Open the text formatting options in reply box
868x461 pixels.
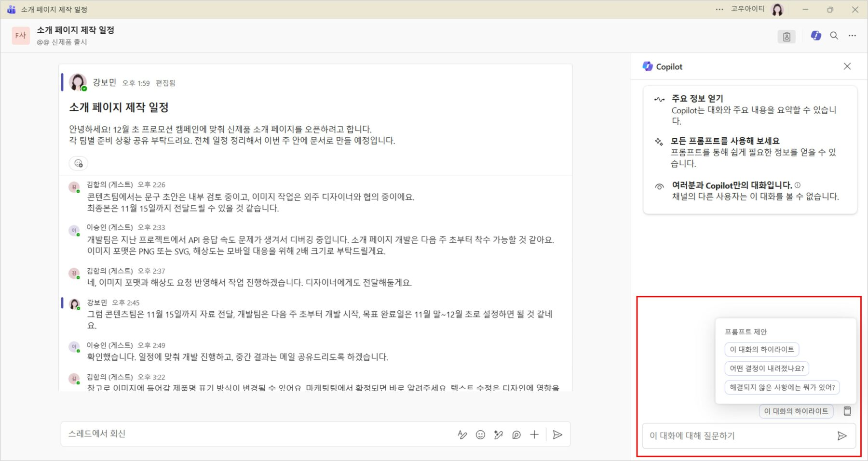point(462,435)
